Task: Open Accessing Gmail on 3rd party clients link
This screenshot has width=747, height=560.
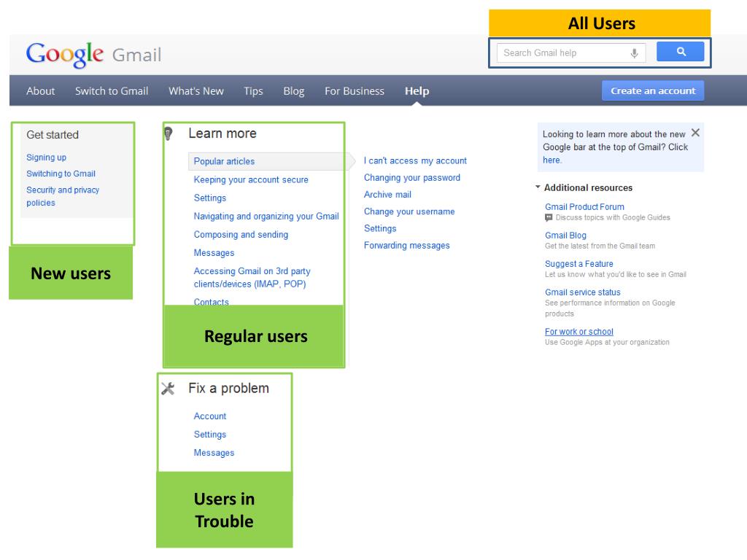Action: pos(252,278)
